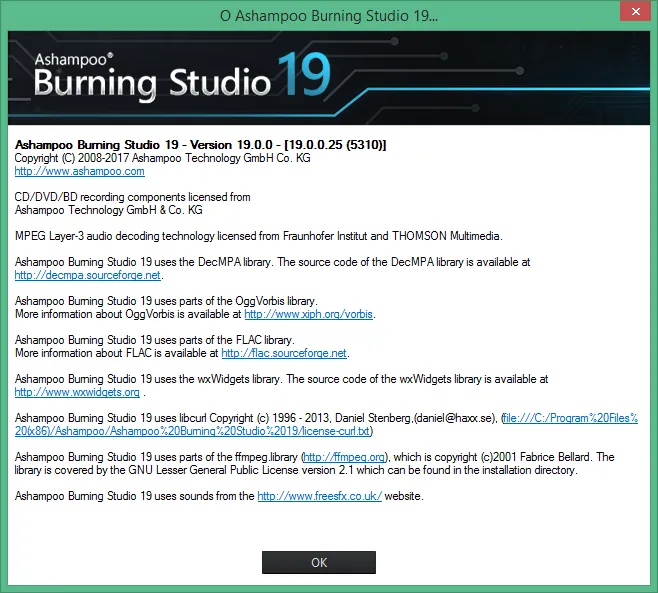Screen dimensions: 658x593
Task: Visit the xiph.org/vorbis link
Action: click(x=308, y=314)
